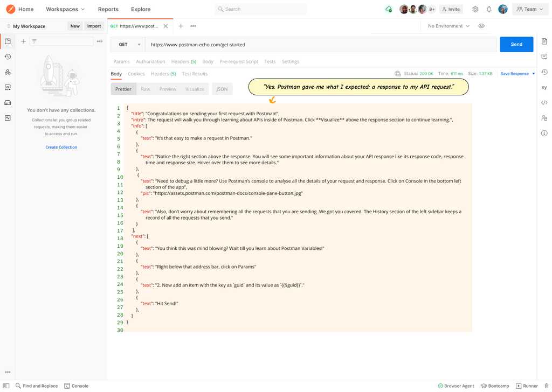Open notifications bell icon
This screenshot has height=392, width=552.
(489, 9)
